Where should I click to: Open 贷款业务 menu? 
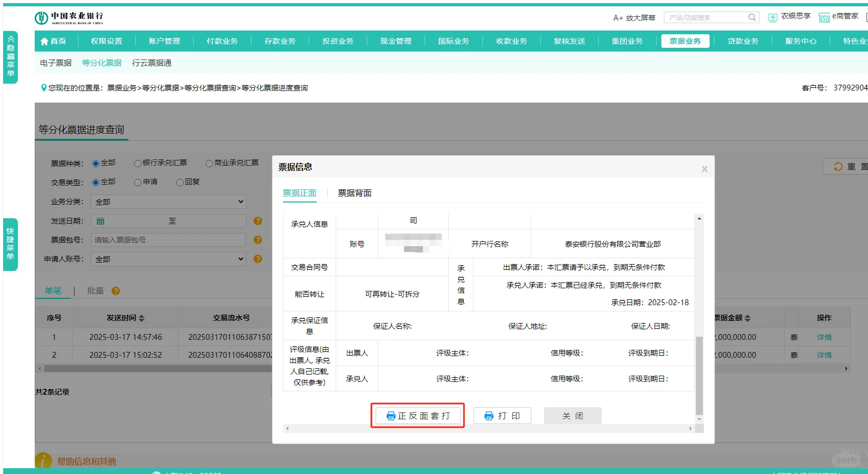click(x=743, y=41)
